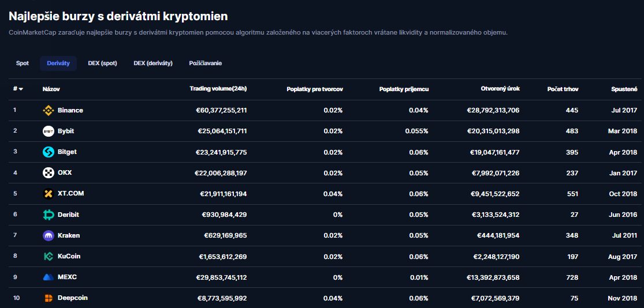
Task: Sort table by Trading volume(24h) header
Action: coord(218,89)
